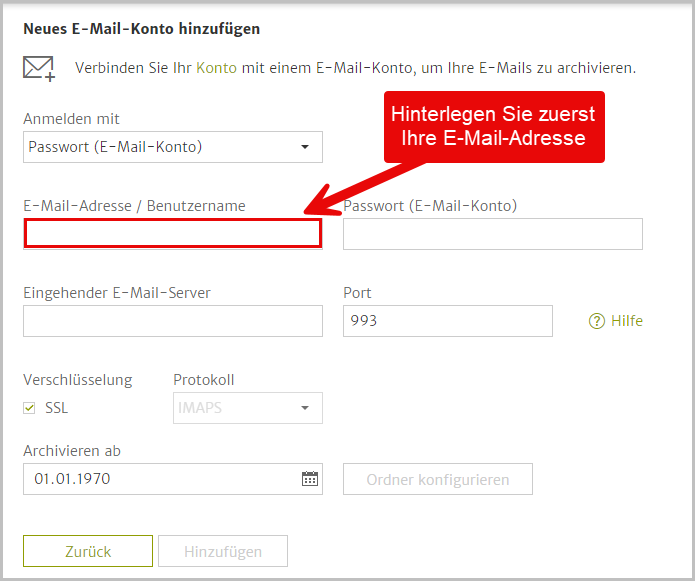Click the Hinzufügen button
The height and width of the screenshot is (581, 695).
[x=223, y=551]
